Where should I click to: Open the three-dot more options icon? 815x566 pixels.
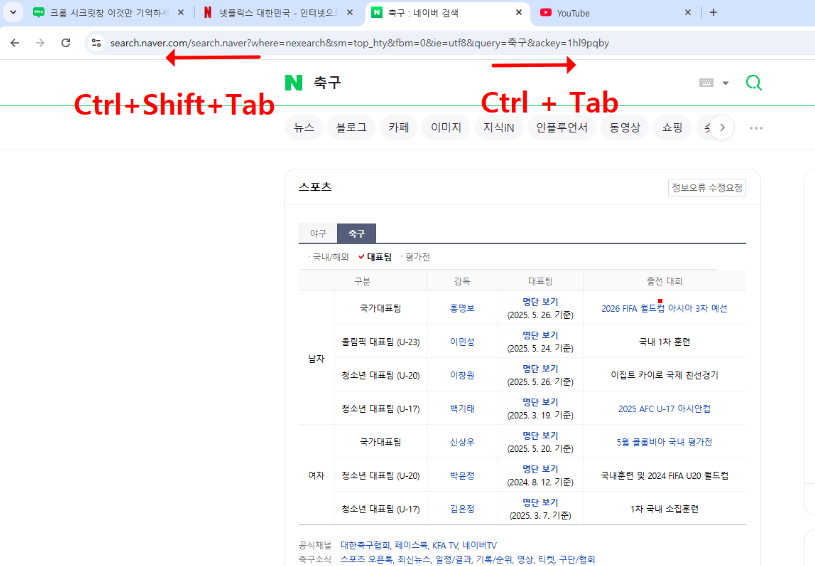click(756, 128)
